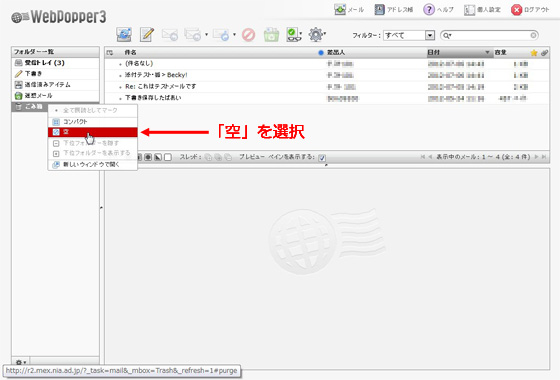
Task: Click the star flag column header
Action: [x=534, y=53]
